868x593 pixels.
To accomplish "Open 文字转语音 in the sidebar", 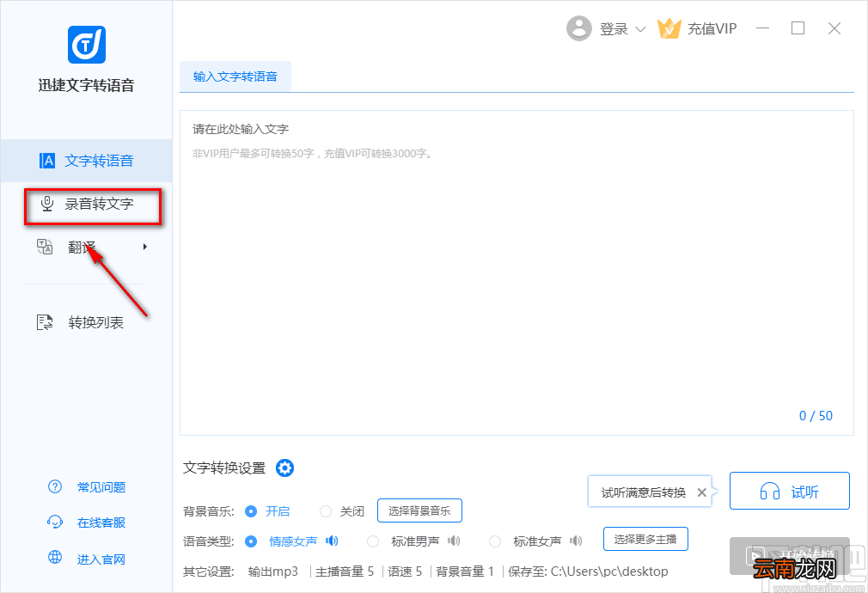I will tap(86, 161).
